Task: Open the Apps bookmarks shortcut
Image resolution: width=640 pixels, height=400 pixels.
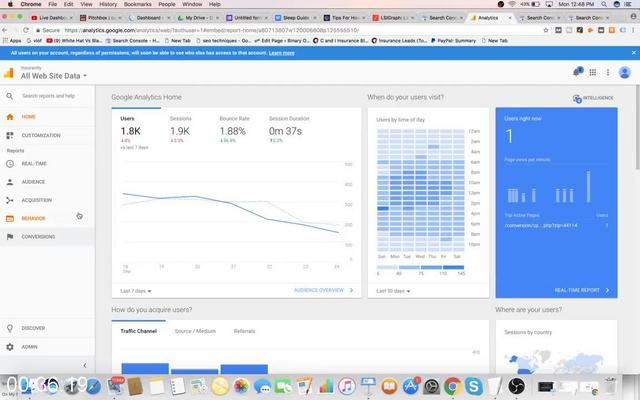Action: click(12, 41)
